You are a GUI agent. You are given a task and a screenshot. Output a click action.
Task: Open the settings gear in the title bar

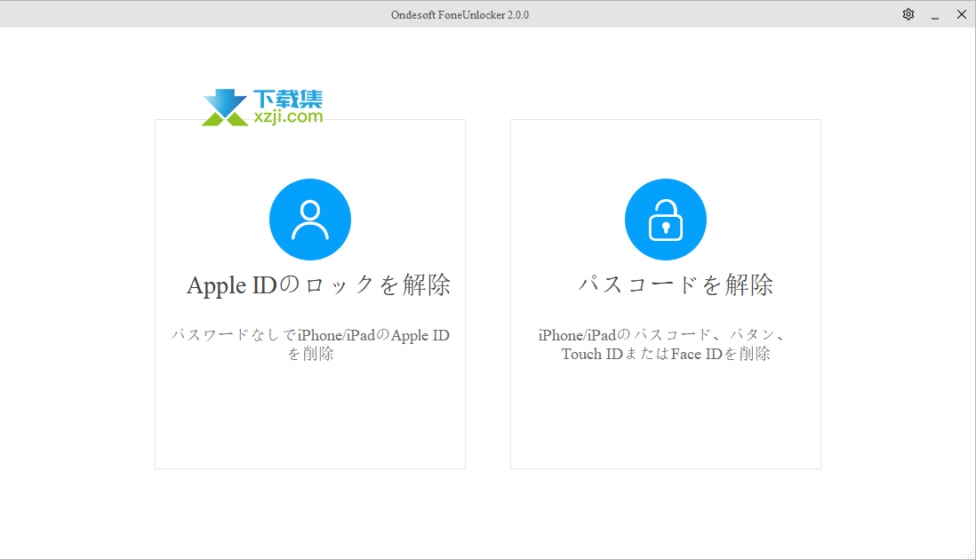[x=908, y=14]
